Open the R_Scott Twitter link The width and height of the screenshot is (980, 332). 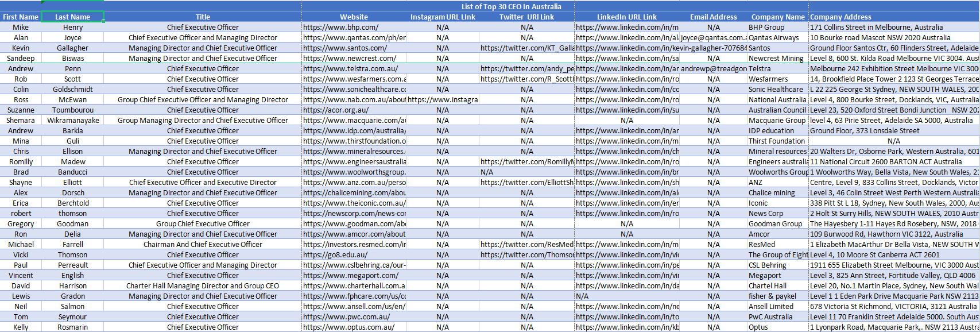pos(527,79)
